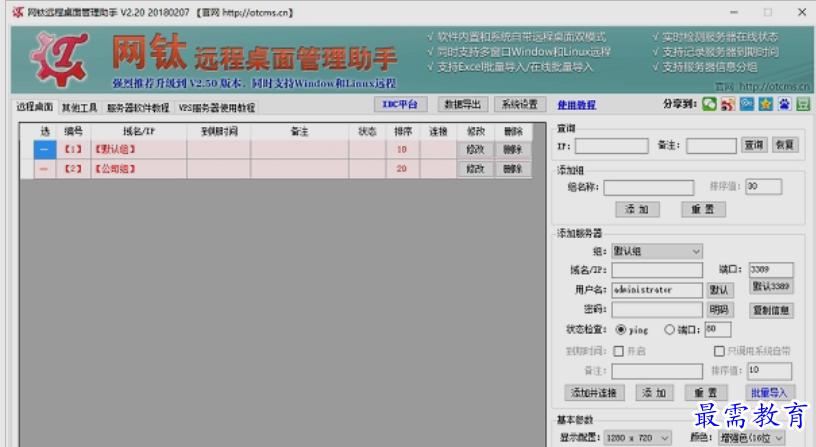This screenshot has width=816, height=447.
Task: Share to Baidu paw icon
Action: pyautogui.click(x=784, y=104)
